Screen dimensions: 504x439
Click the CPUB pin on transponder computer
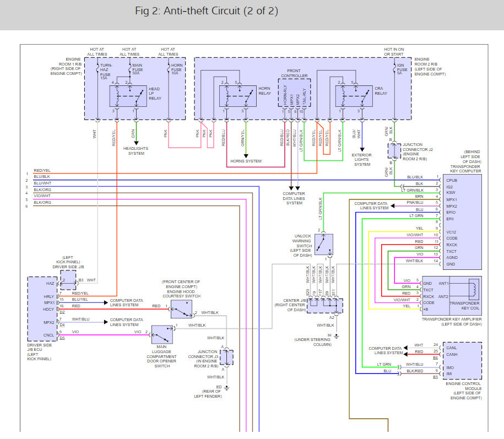[452, 181]
